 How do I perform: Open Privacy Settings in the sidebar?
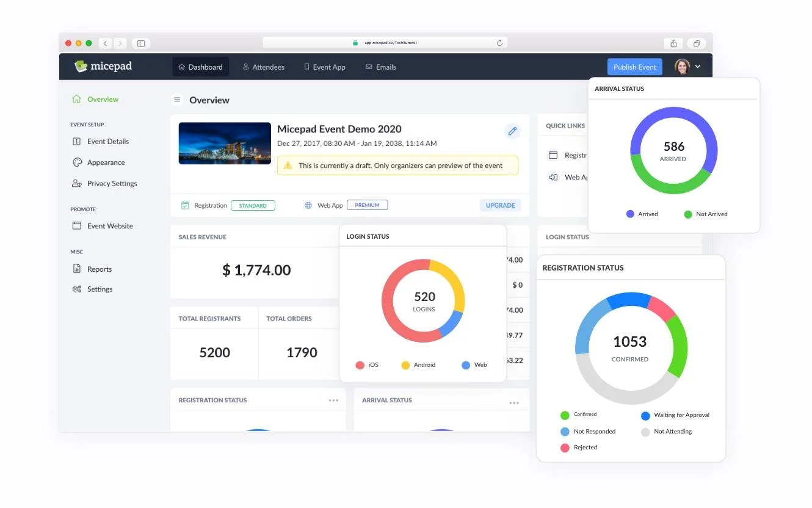111,183
